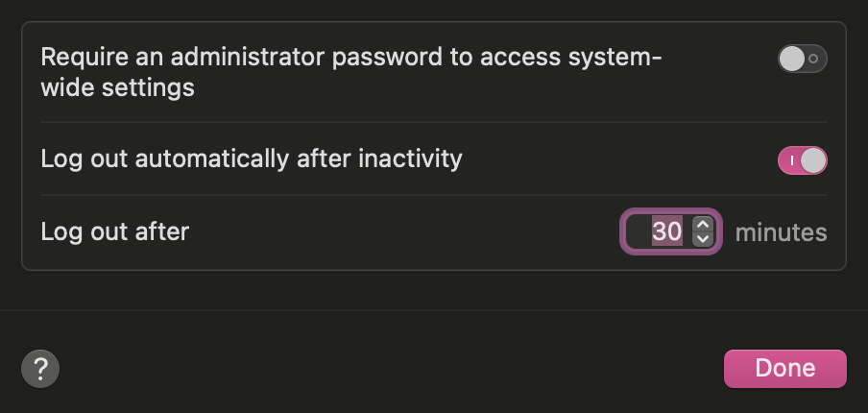Decrease logout time using the down chevron

[704, 239]
